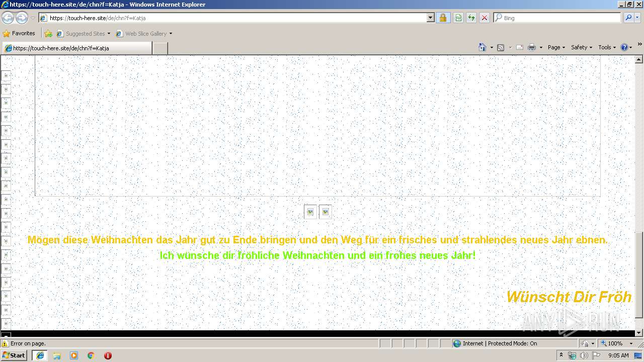Click the 'Error on page.' status text
Image resolution: width=644 pixels, height=362 pixels.
28,343
